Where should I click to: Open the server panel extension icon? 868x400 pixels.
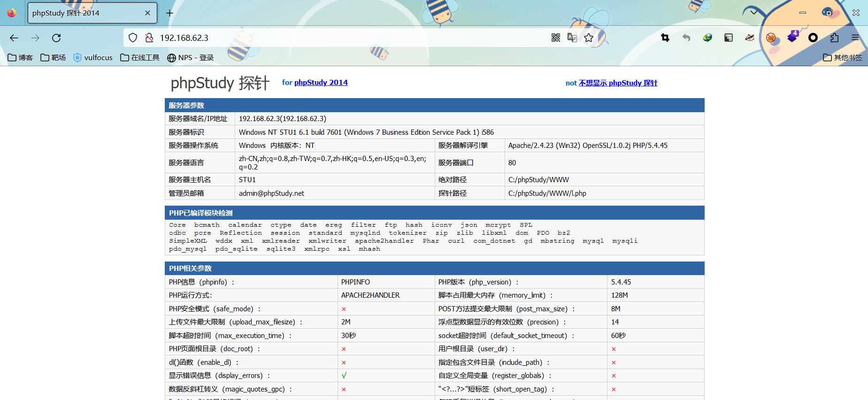click(729, 38)
